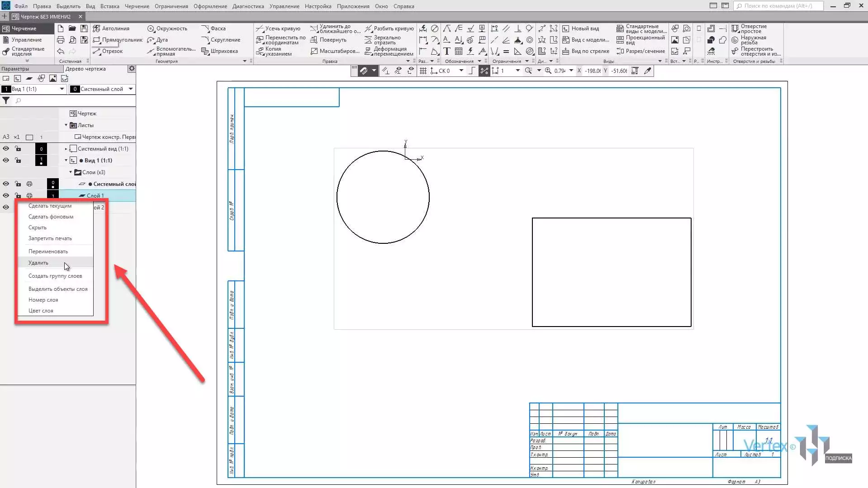Viewport: 868px width, 488px height.
Task: Pick the Прямоугольник rectangle tool
Action: [x=118, y=40]
